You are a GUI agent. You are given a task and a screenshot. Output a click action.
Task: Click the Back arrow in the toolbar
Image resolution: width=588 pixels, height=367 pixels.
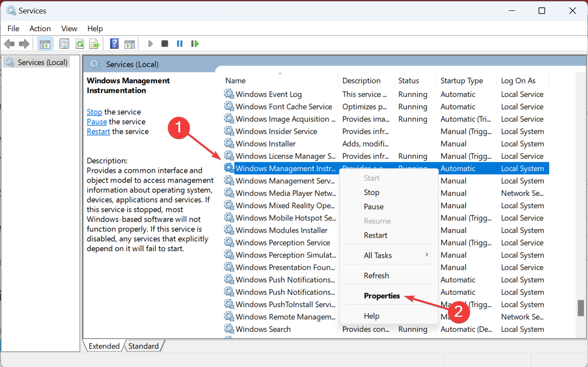tap(10, 44)
